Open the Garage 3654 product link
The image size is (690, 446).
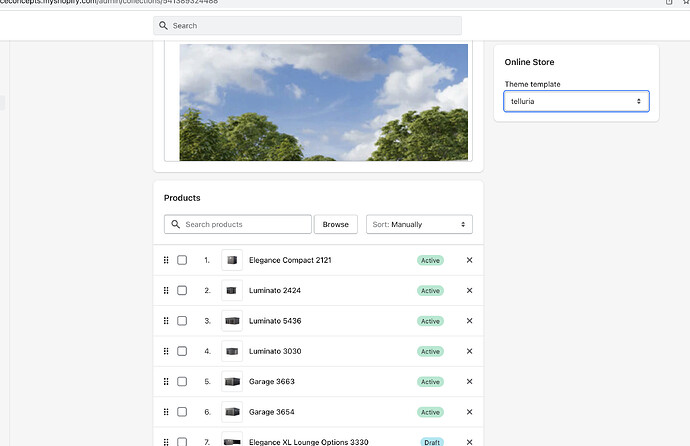272,412
